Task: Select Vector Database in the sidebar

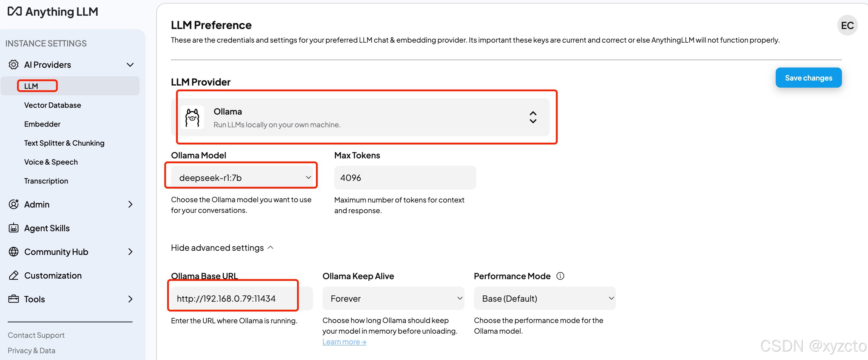Action: click(x=53, y=105)
